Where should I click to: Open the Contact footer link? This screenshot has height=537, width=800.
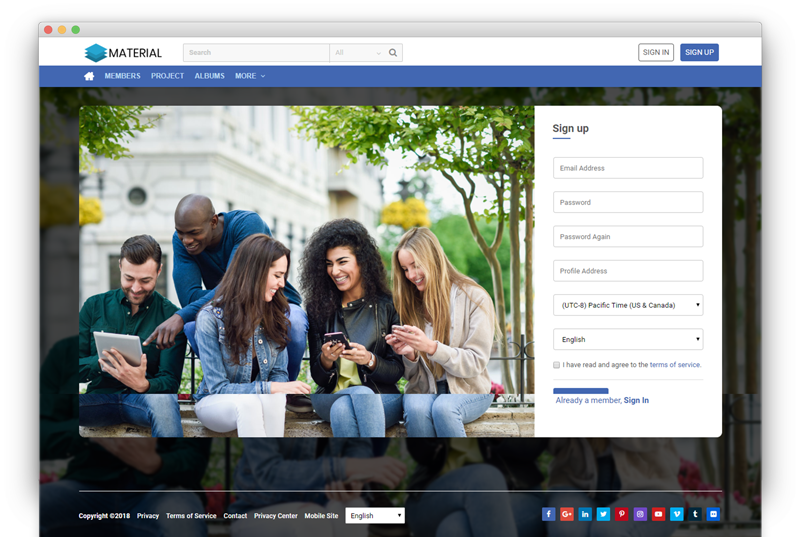tap(235, 516)
